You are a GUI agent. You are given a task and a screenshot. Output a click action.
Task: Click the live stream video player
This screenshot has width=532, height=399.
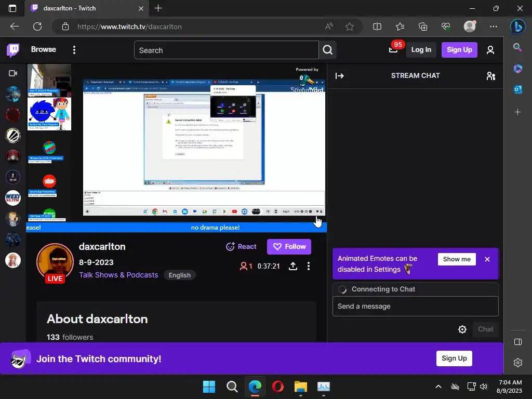click(177, 148)
